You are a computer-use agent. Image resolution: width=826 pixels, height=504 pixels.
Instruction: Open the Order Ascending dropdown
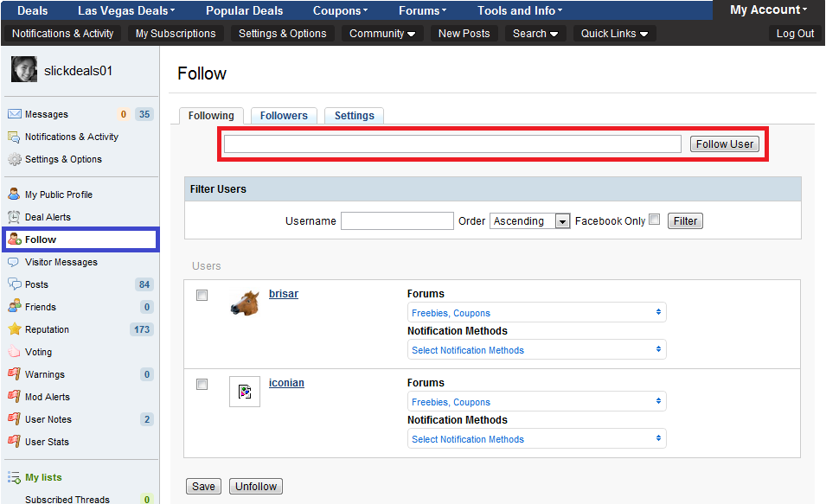[529, 221]
